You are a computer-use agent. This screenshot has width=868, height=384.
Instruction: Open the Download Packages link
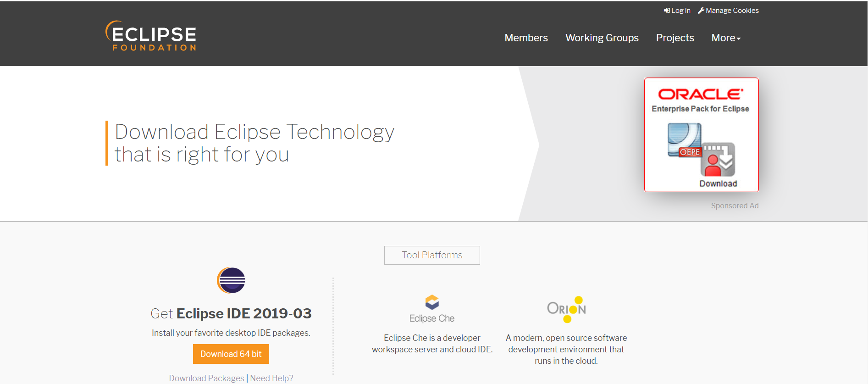[x=206, y=378]
